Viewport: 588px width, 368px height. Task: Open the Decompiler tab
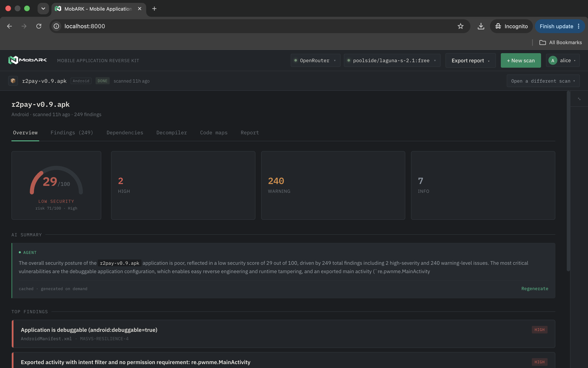[x=171, y=133]
